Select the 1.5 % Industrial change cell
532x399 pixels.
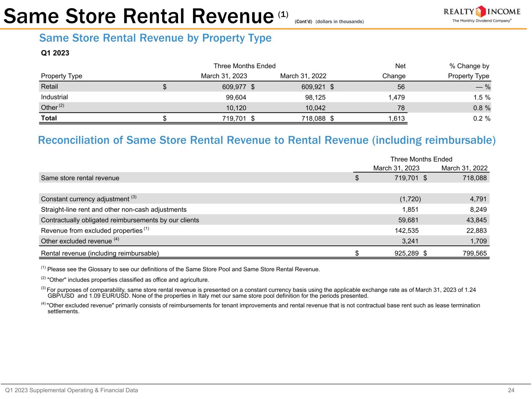click(481, 97)
